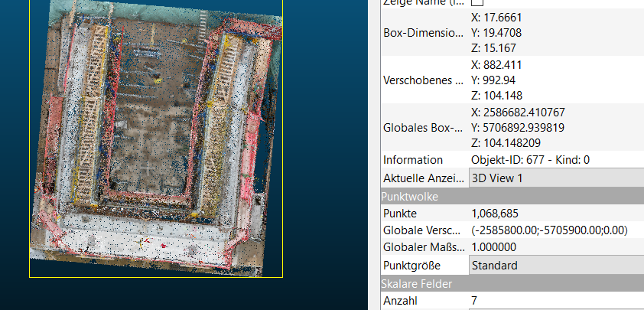This screenshot has height=310, width=644.
Task: Click the Box-Dimension property label
Action: (x=423, y=34)
